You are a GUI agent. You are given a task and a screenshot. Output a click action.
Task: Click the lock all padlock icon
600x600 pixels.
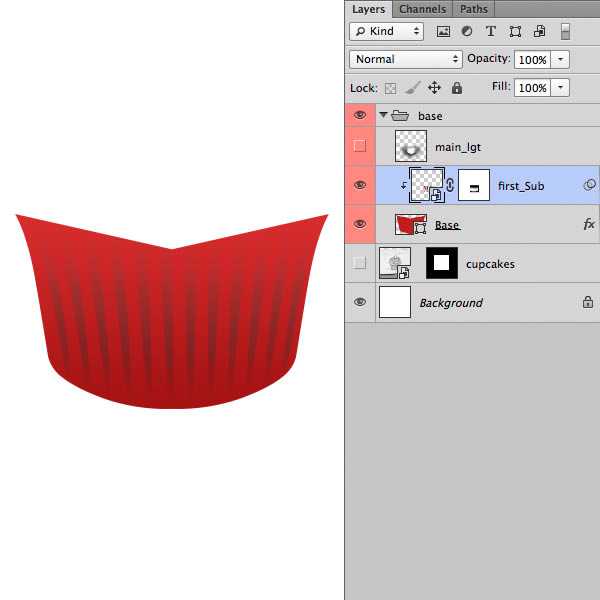(x=457, y=88)
